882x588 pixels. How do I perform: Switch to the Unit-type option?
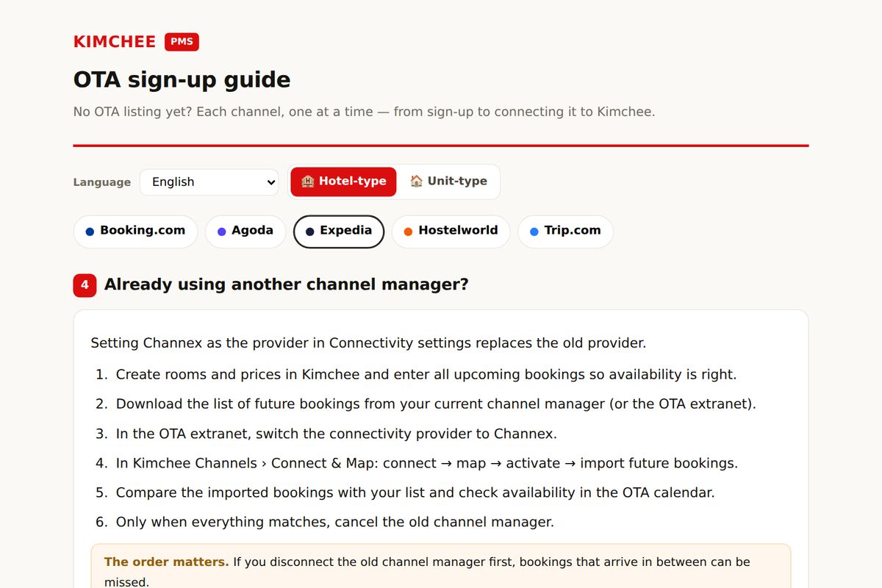tap(448, 182)
